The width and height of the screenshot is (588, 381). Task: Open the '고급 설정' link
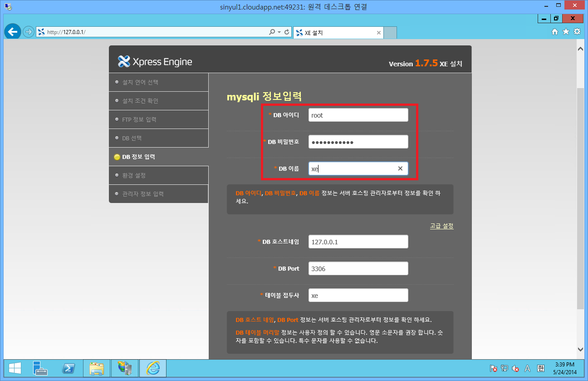pyautogui.click(x=442, y=226)
